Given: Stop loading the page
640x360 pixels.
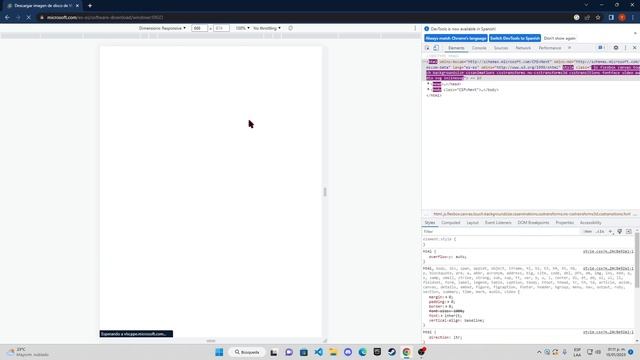Looking at the screenshot, I should point(28,18).
